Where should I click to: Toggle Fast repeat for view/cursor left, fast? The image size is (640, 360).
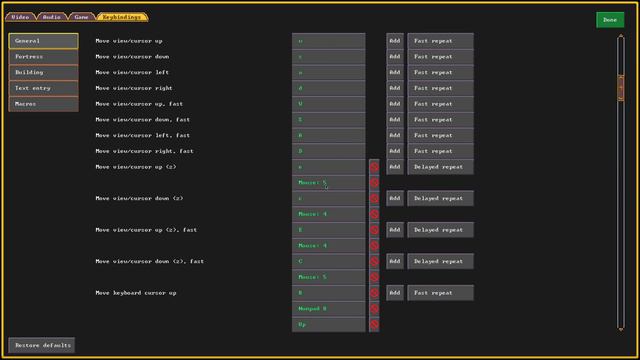click(440, 135)
